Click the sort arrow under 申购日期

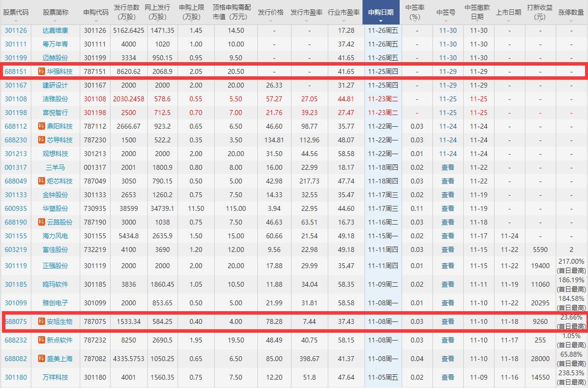coord(381,21)
